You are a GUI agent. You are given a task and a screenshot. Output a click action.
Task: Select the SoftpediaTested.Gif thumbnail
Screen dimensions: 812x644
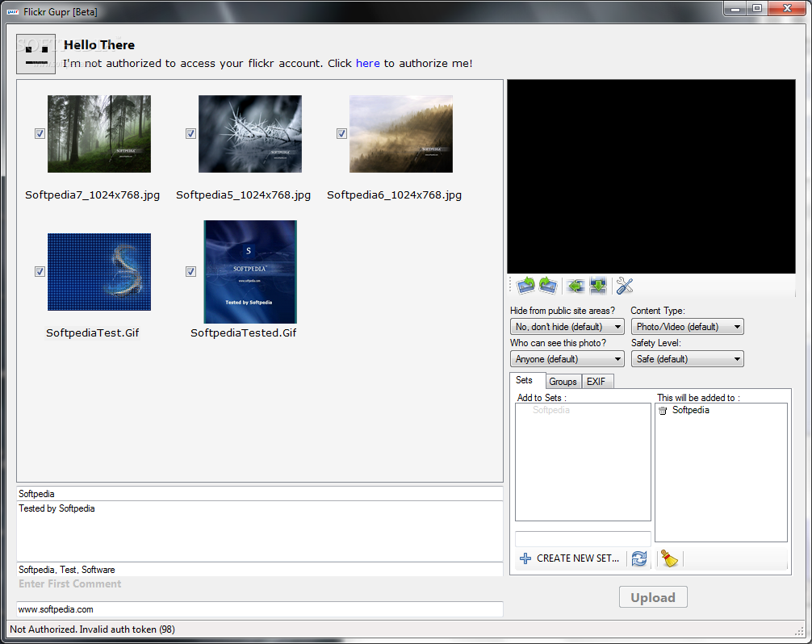pyautogui.click(x=250, y=272)
